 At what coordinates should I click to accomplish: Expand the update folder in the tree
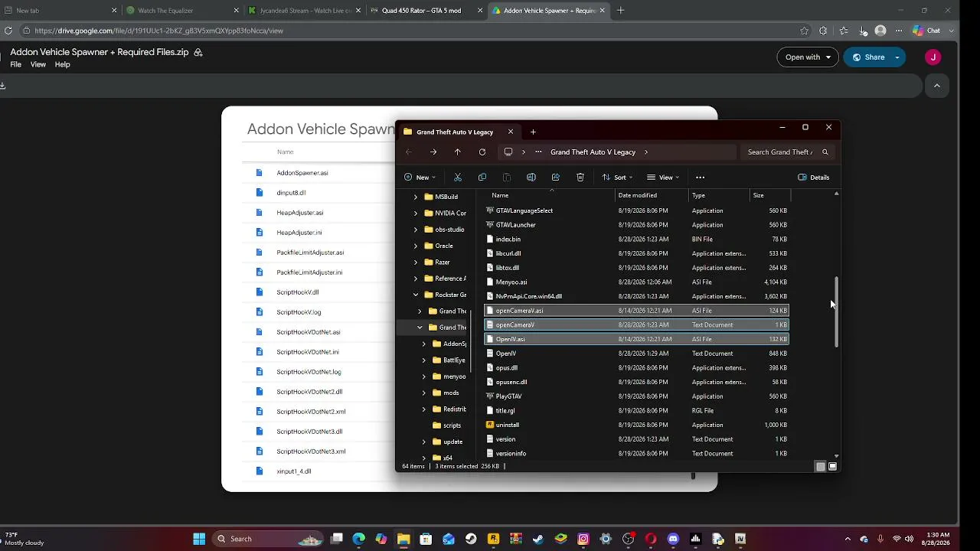(424, 442)
